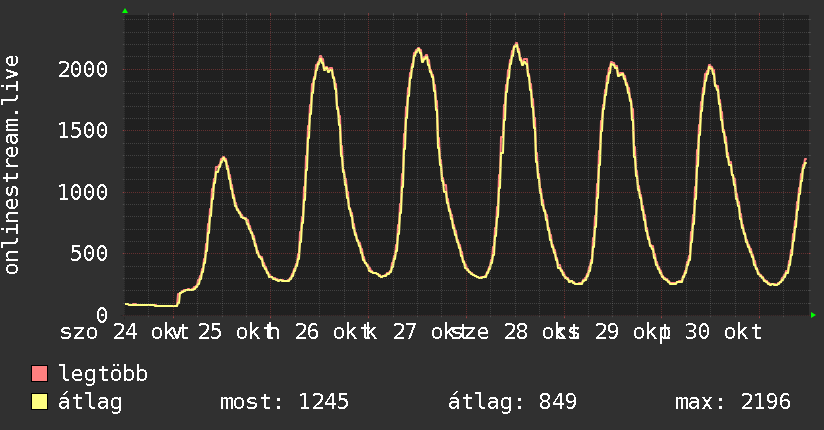This screenshot has height=430, width=824.
Task: Click the max: 2196 statistic
Action: click(x=733, y=402)
